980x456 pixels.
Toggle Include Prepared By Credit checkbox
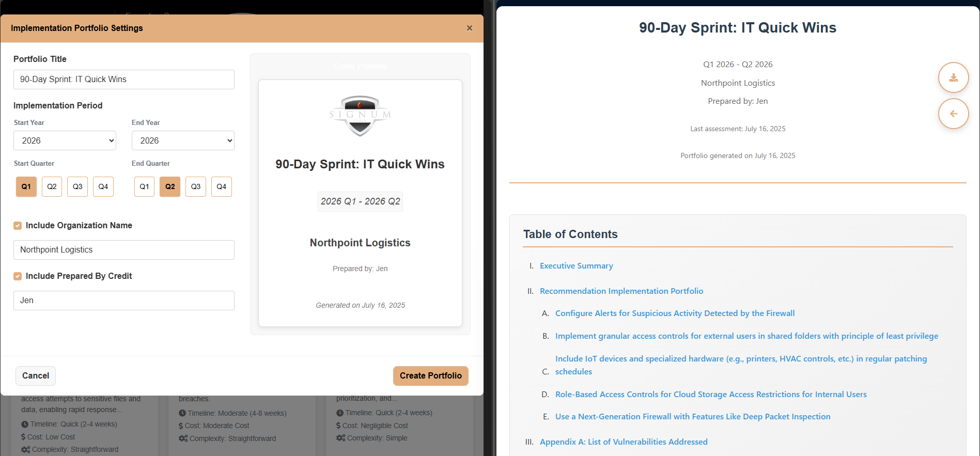click(18, 276)
